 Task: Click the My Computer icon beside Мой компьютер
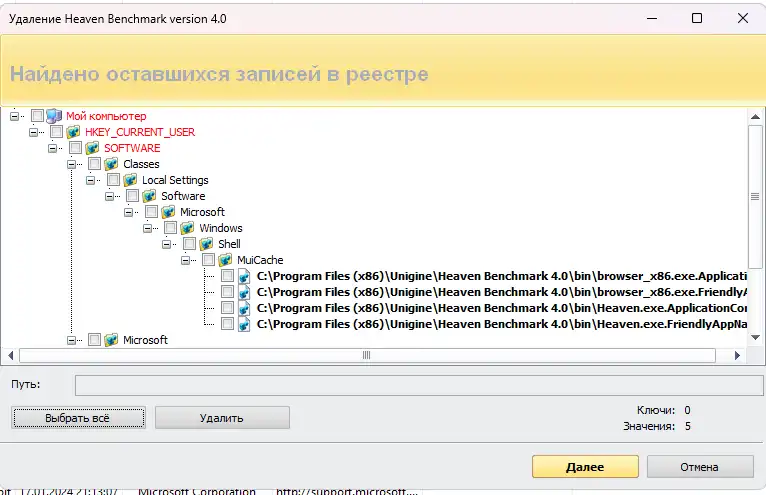[54, 116]
